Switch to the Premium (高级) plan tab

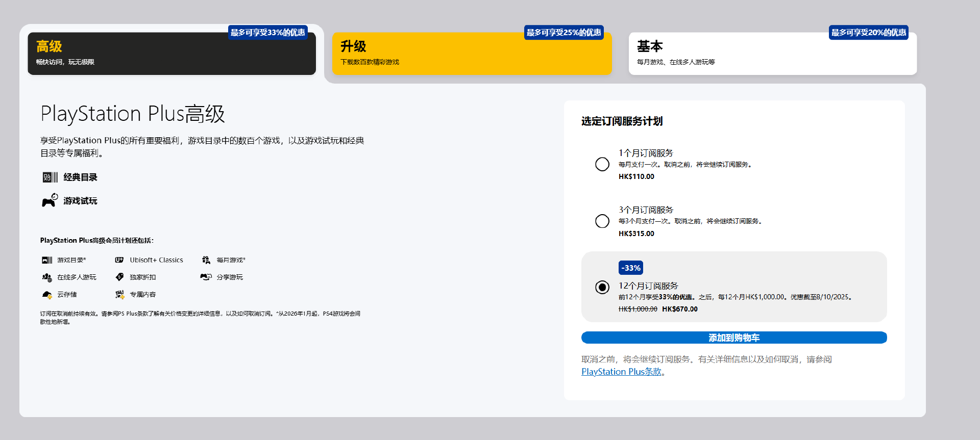(x=171, y=54)
